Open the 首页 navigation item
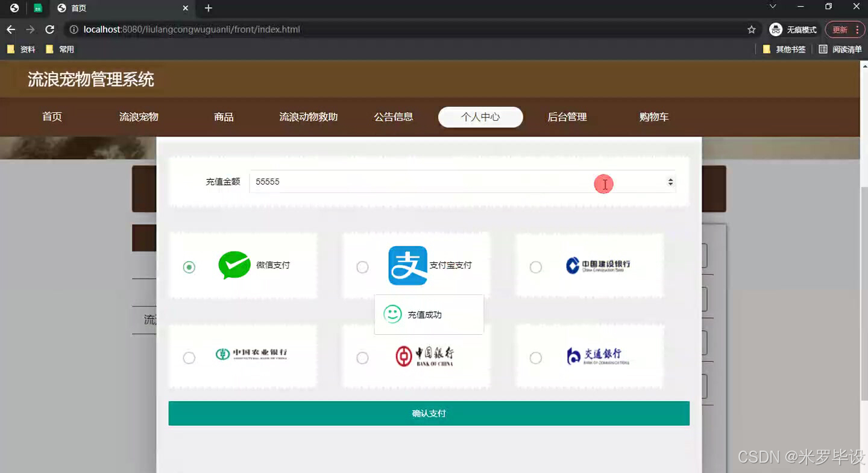 [x=52, y=117]
